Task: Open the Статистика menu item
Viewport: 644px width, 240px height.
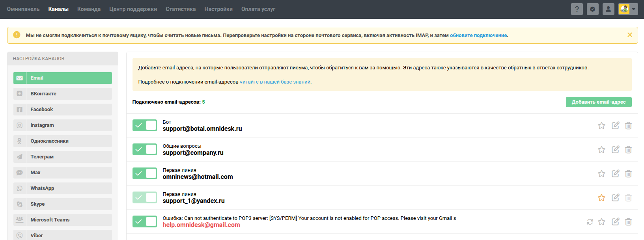Action: point(181,9)
